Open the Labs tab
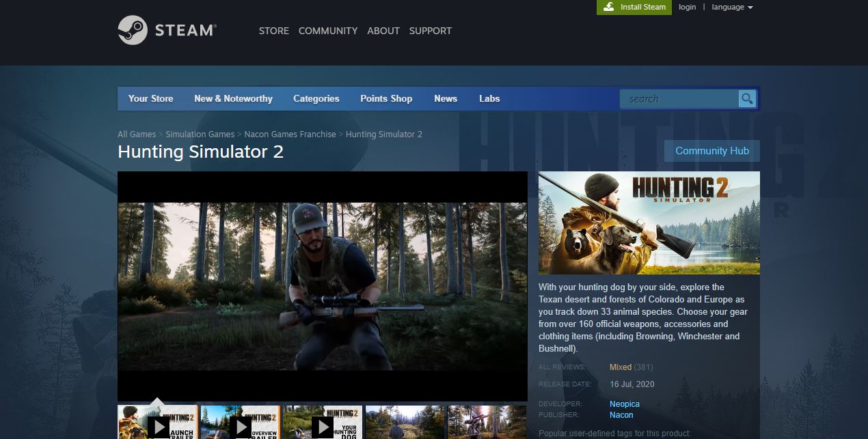Screen dimensions: 868x439 [x=489, y=98]
